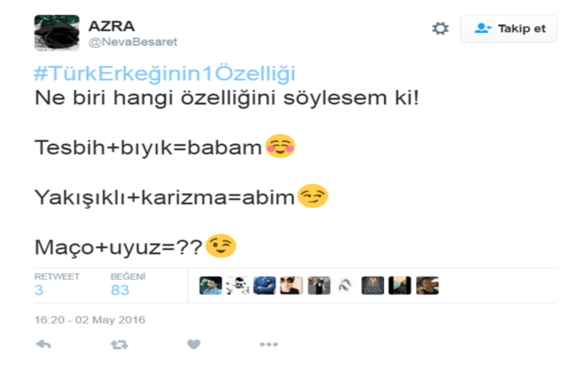This screenshot has width=588, height=370.
Task: Open AZRA's profile picture
Action: (x=57, y=33)
